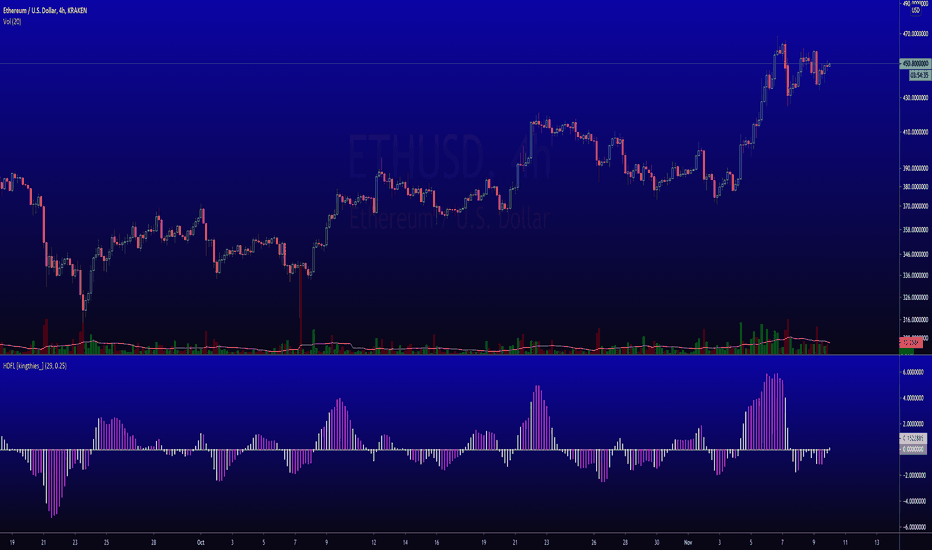The height and width of the screenshot is (550, 932).
Task: Click the Oct label on the time axis
Action: click(x=200, y=542)
